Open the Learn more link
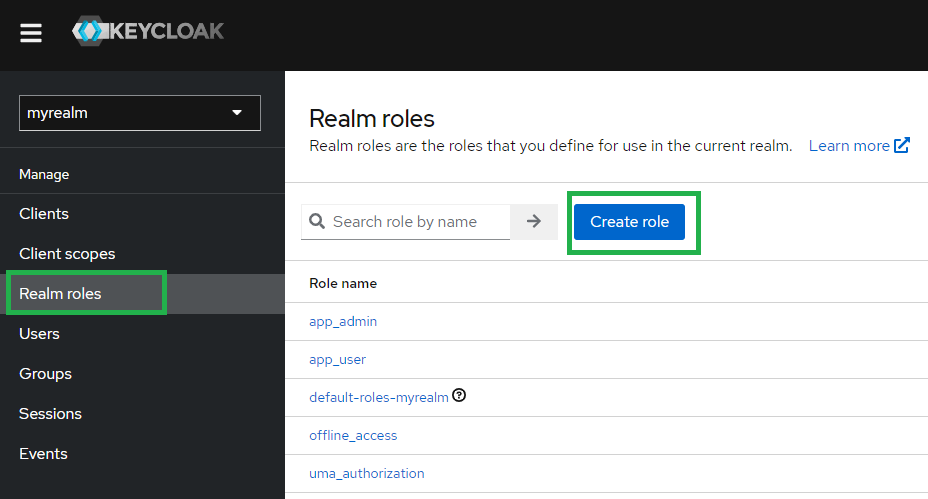The image size is (928, 499). 849,146
